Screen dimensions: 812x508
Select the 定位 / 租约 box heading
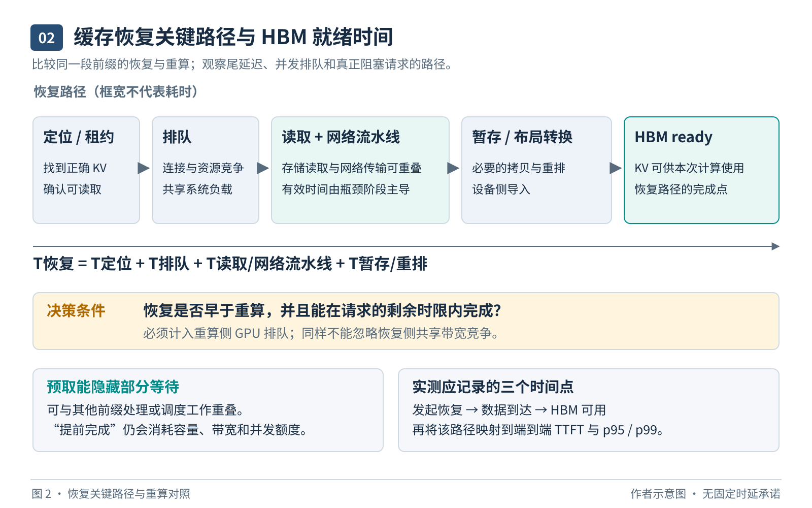pos(79,137)
